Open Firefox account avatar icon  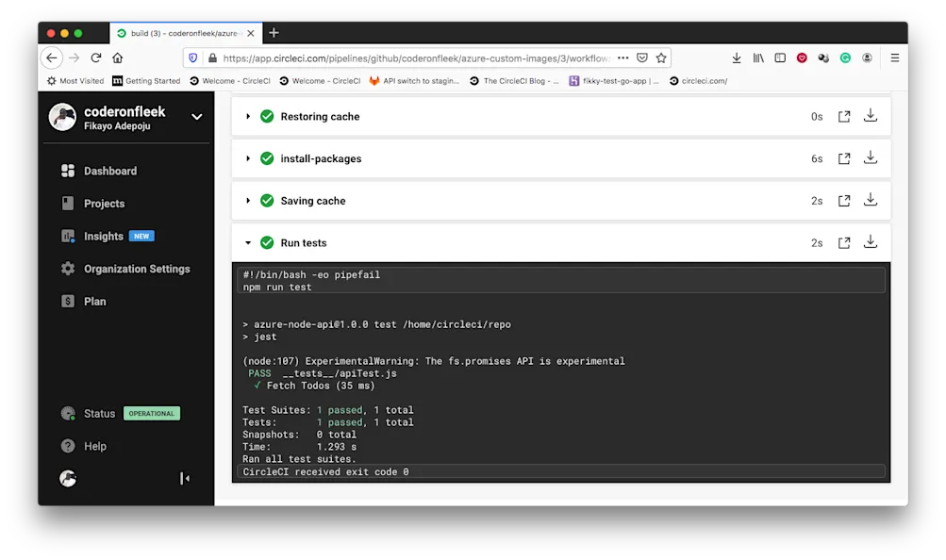click(867, 58)
